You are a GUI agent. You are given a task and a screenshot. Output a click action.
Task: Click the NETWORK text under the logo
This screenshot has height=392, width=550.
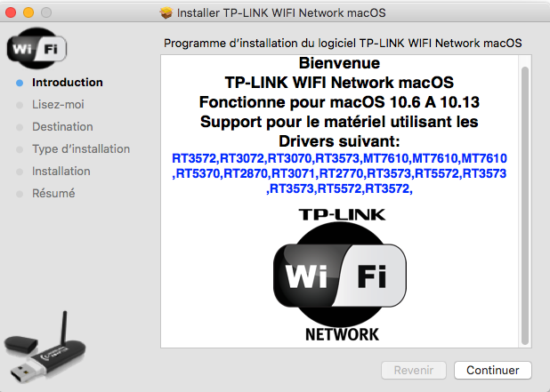342,334
